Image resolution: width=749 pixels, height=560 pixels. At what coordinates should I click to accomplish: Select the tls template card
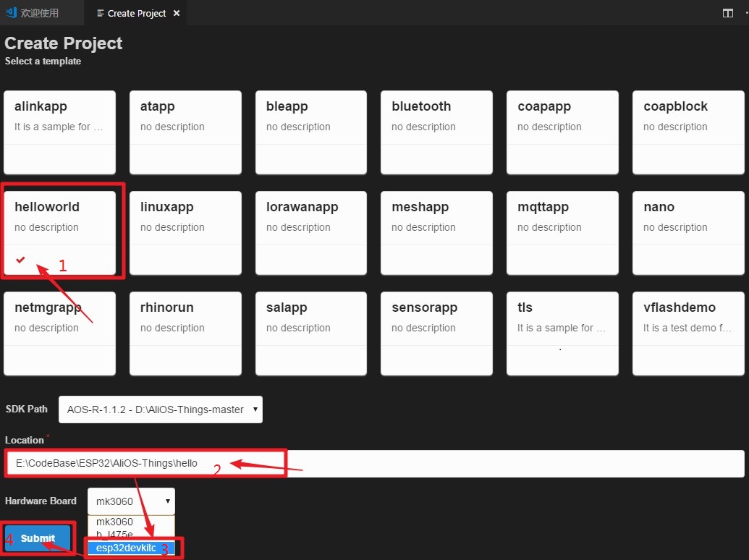(562, 334)
